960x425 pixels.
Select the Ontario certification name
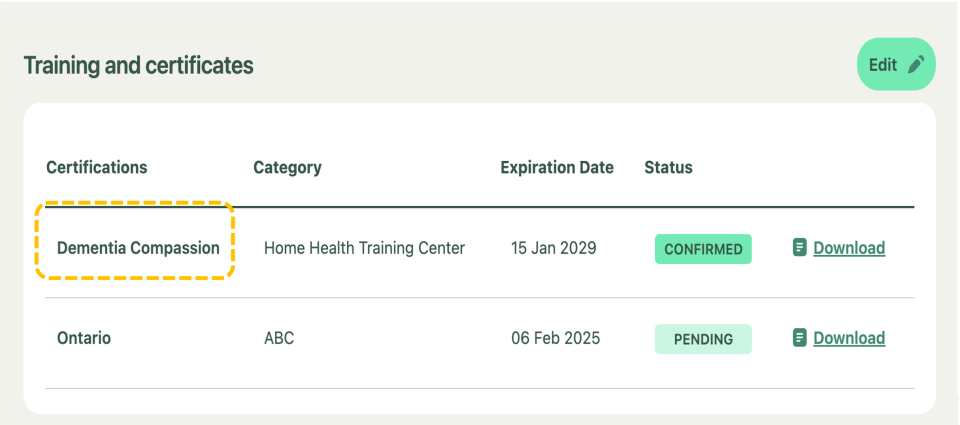84,338
